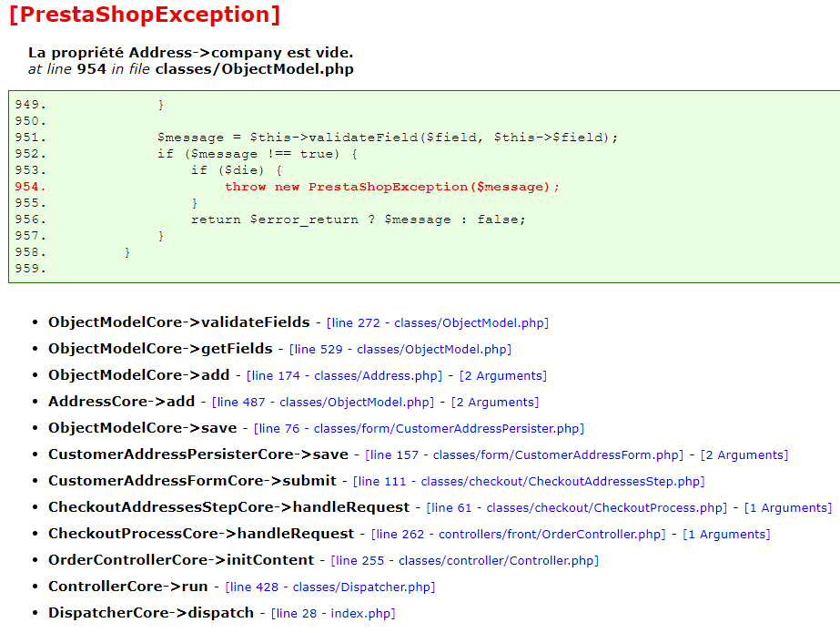This screenshot has height=633, width=840.
Task: Click CustomerAddressFormCore->submit trace entry
Action: pos(192,480)
